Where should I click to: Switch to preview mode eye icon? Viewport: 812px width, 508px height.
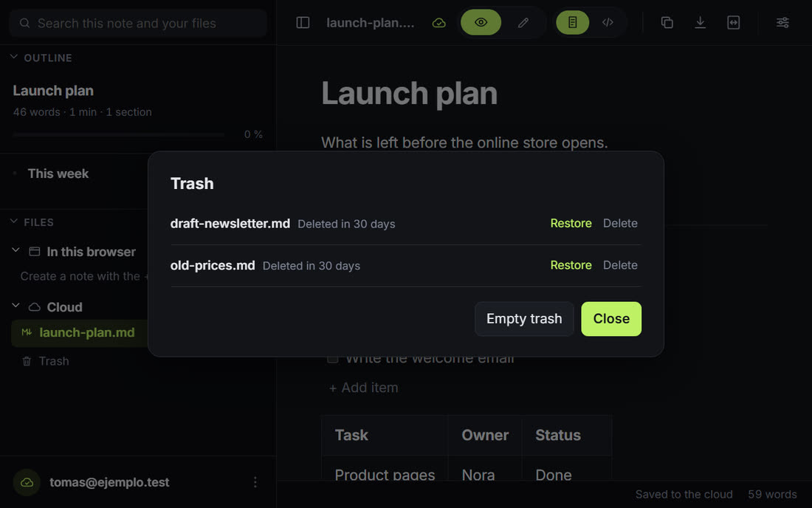[x=481, y=22]
